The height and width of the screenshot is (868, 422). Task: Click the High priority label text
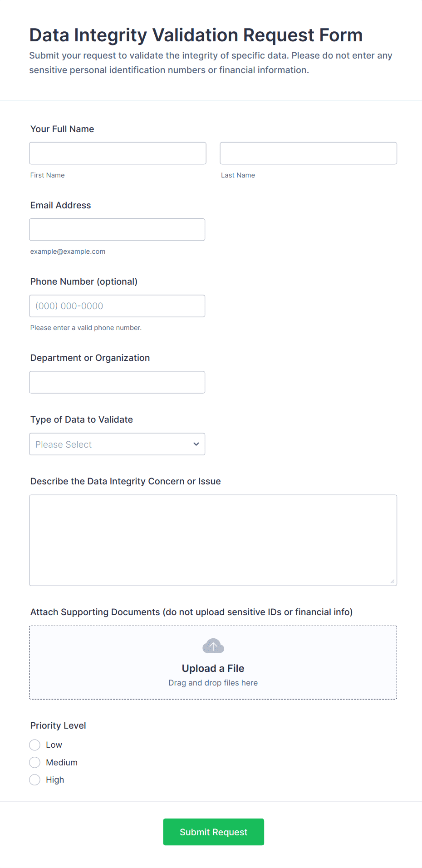pyautogui.click(x=55, y=780)
